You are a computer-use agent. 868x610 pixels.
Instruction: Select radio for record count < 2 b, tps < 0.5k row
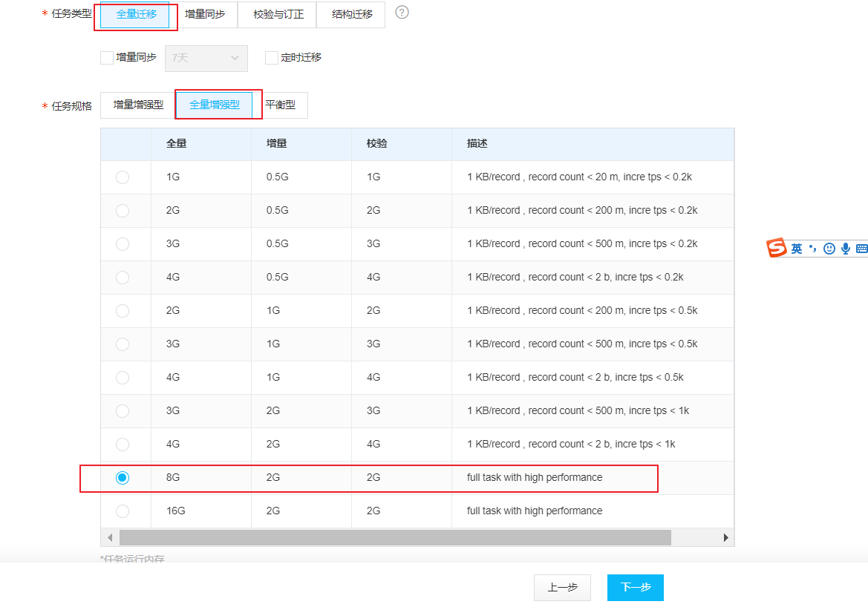123,378
